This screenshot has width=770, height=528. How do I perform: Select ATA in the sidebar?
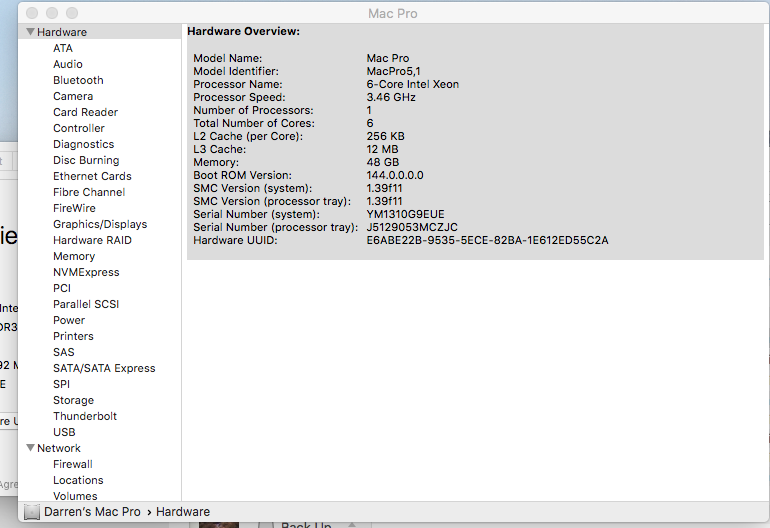[x=63, y=48]
